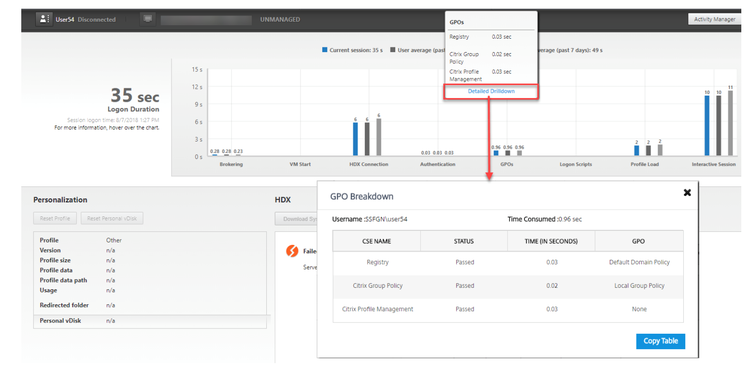This screenshot has width=750, height=368.
Task: Click the Disconnected status text
Action: coord(97,20)
